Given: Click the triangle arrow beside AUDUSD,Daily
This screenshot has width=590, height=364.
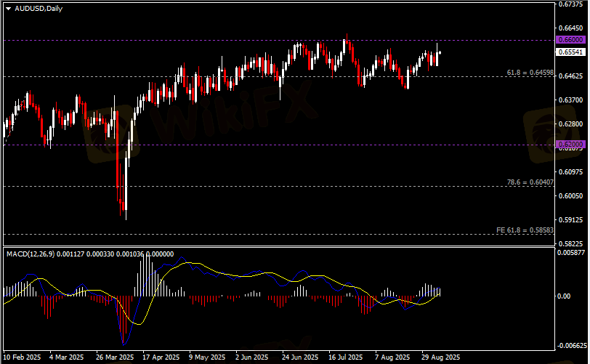Looking at the screenshot, I should pyautogui.click(x=8, y=9).
